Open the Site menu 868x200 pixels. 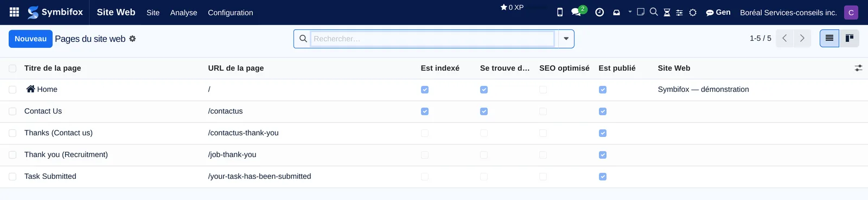pyautogui.click(x=153, y=12)
